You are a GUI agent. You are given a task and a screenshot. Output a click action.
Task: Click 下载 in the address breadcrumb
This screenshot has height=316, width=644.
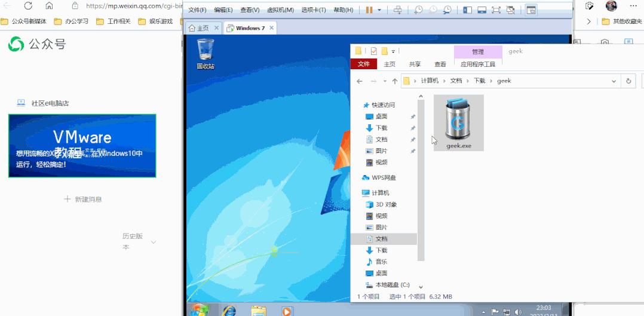[479, 81]
